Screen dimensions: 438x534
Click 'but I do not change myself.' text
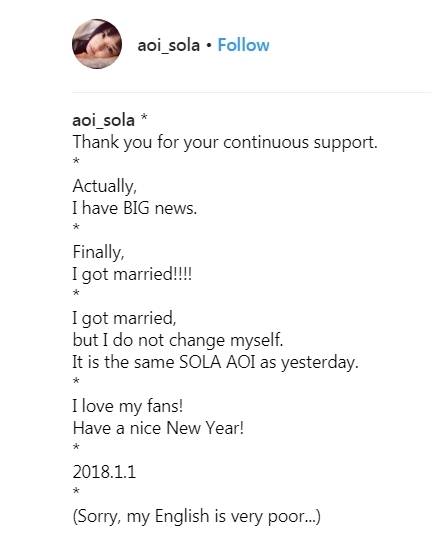[x=178, y=341]
